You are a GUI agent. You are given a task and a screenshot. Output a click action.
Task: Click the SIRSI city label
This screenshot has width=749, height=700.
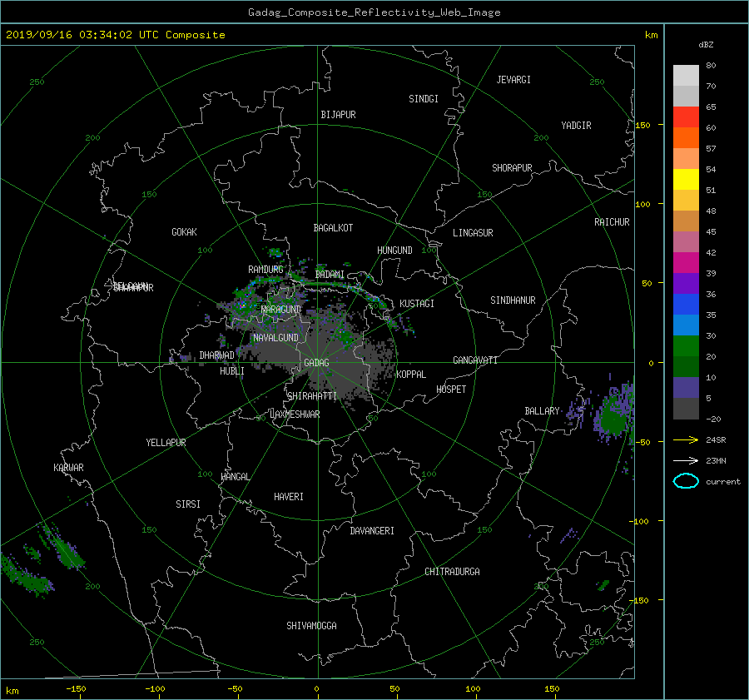(x=188, y=504)
